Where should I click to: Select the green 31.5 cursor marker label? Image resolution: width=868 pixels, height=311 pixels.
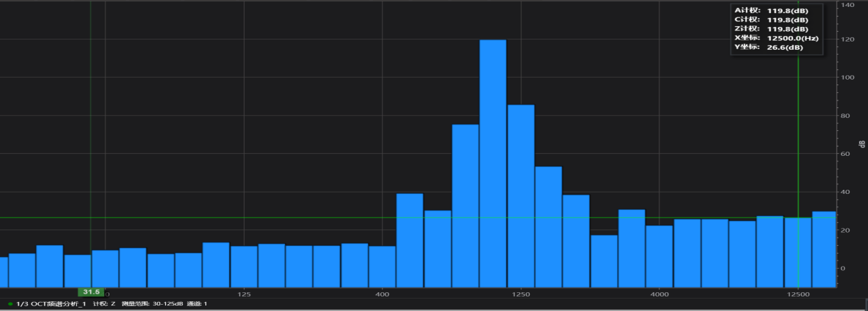[x=90, y=292]
